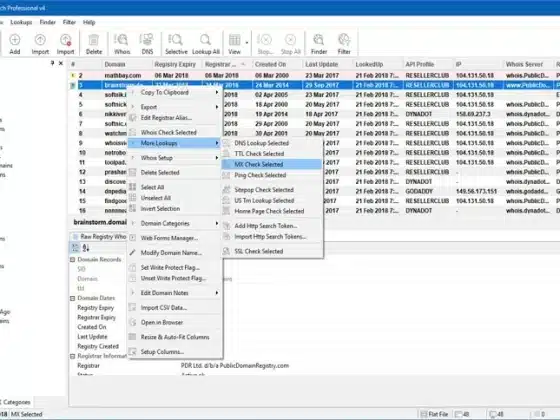Click Open in Browser entry

[175, 322]
